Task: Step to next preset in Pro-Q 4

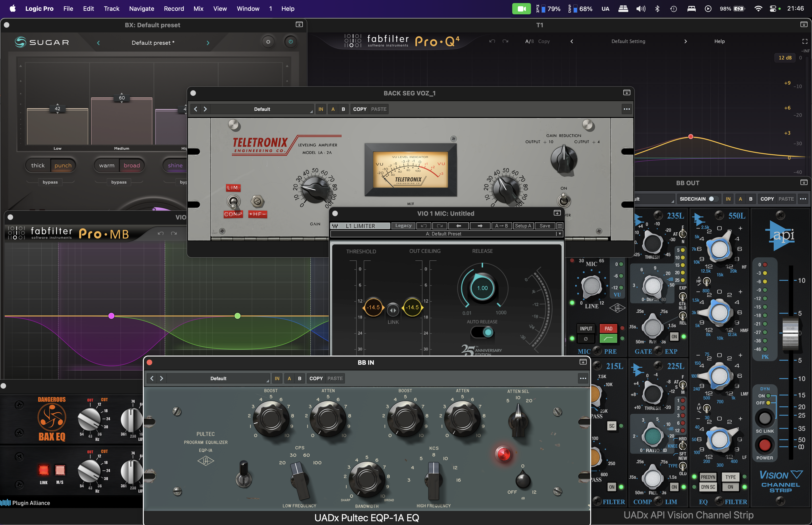Action: 686,41
